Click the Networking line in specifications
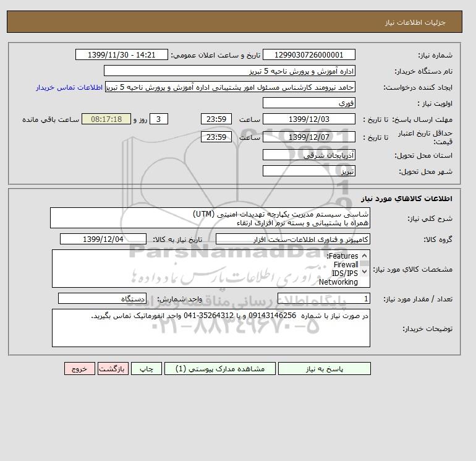Viewport: 476px width, 461px height. coord(338,282)
